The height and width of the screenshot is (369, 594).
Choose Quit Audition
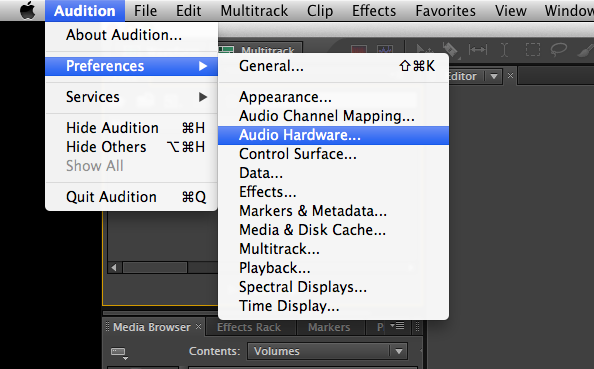click(x=131, y=197)
